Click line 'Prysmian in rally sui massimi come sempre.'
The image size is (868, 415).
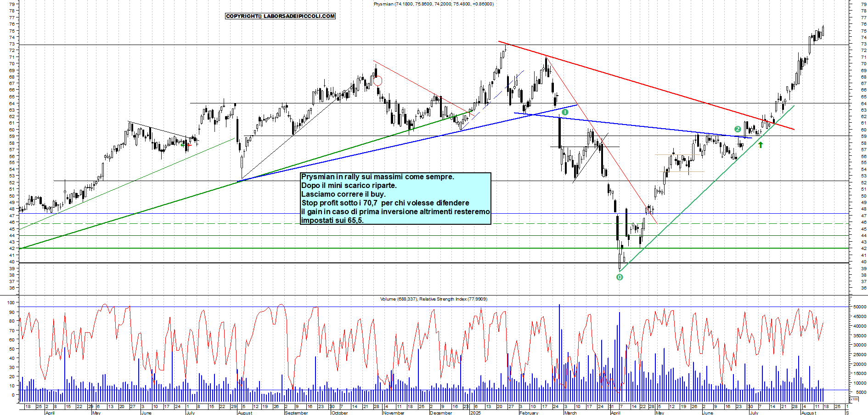tap(378, 177)
